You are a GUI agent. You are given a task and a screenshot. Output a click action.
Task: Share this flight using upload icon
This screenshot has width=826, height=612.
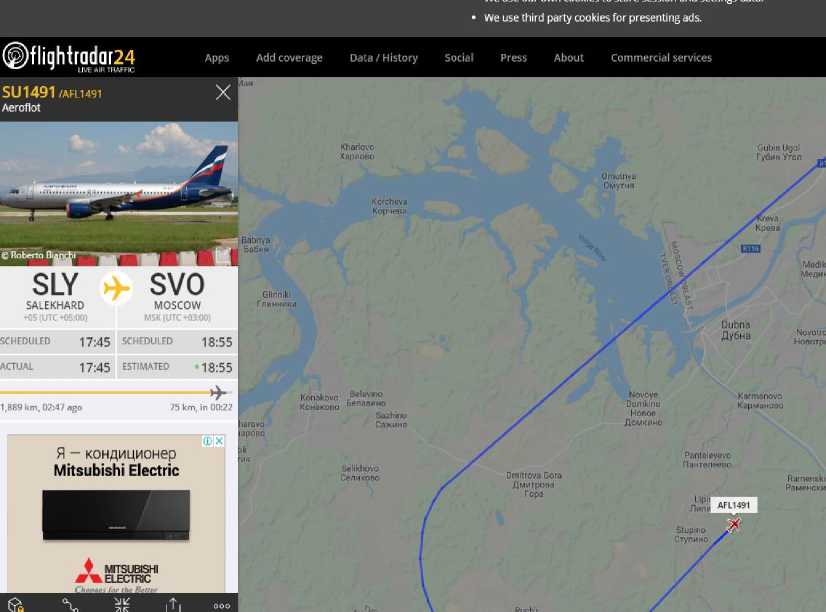click(x=173, y=605)
